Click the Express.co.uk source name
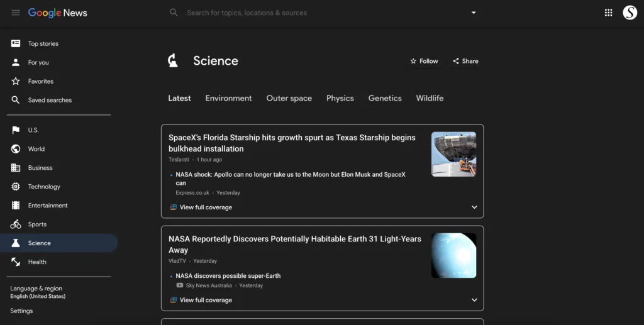Viewport: 644px width, 325px height. [192, 193]
